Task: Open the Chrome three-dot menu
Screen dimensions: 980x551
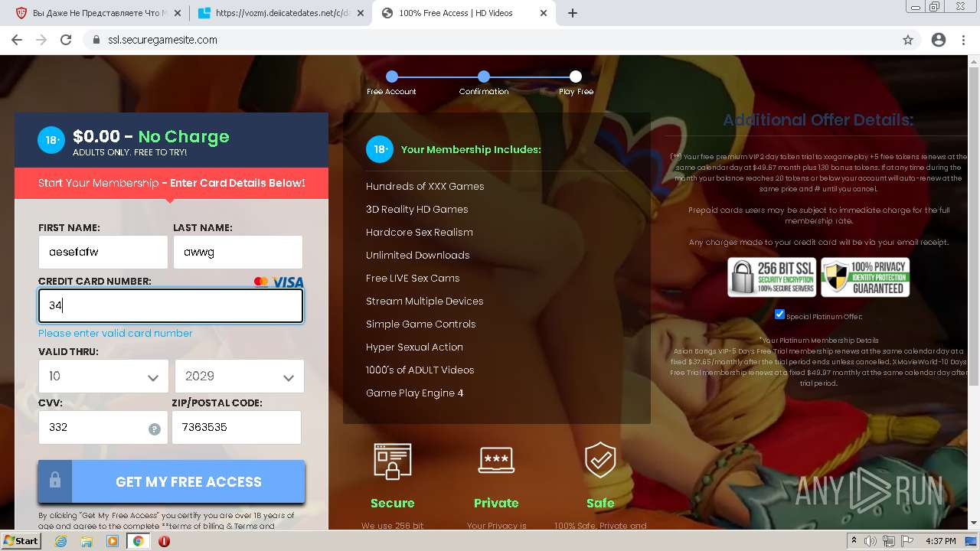Action: 963,40
